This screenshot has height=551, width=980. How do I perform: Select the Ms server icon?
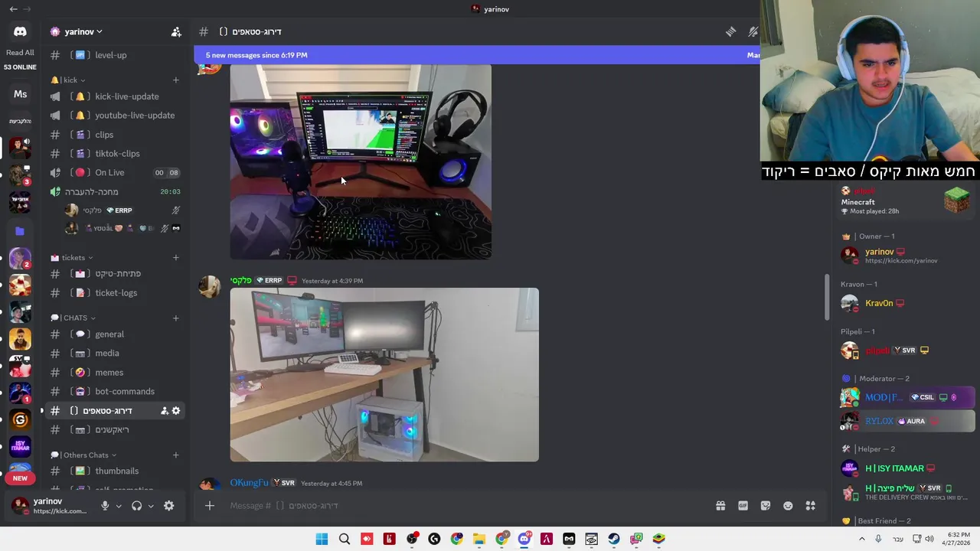pos(20,94)
